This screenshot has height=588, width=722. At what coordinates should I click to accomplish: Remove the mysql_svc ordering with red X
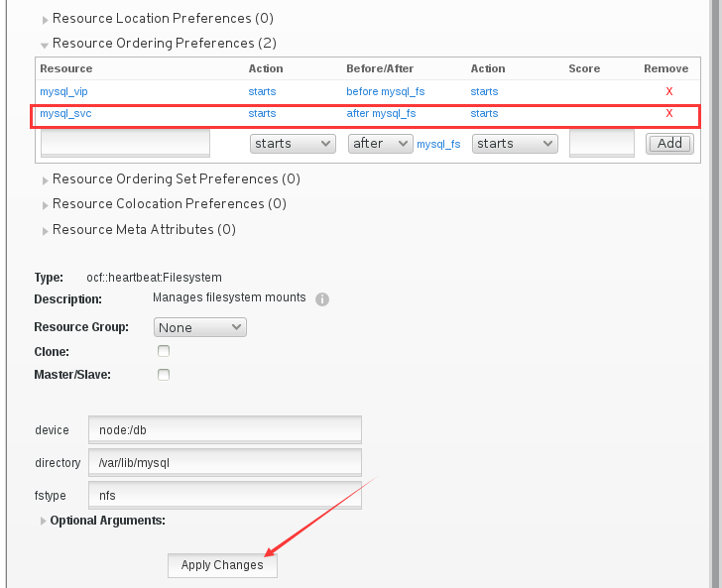pyautogui.click(x=669, y=113)
